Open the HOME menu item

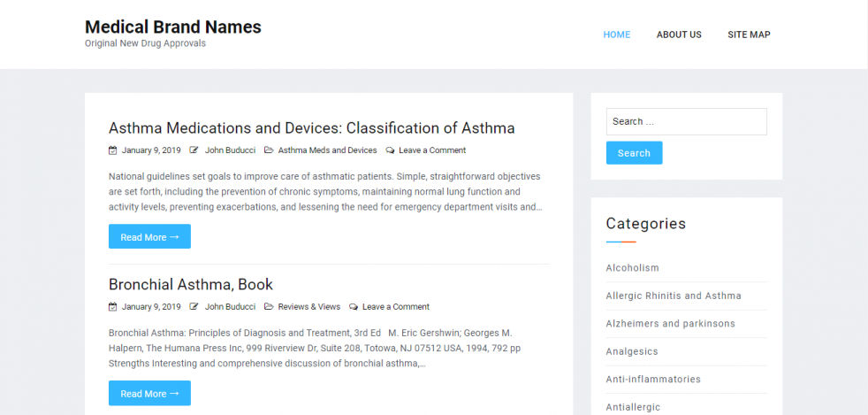tap(616, 35)
